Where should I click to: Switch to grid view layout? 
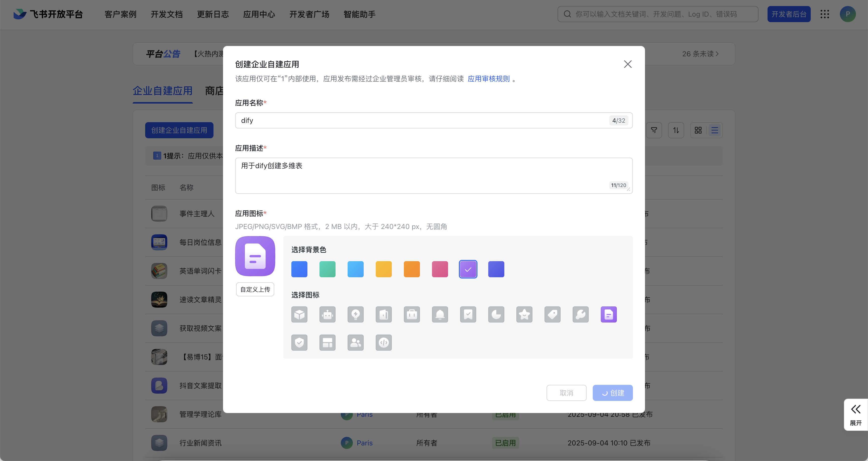[698, 130]
